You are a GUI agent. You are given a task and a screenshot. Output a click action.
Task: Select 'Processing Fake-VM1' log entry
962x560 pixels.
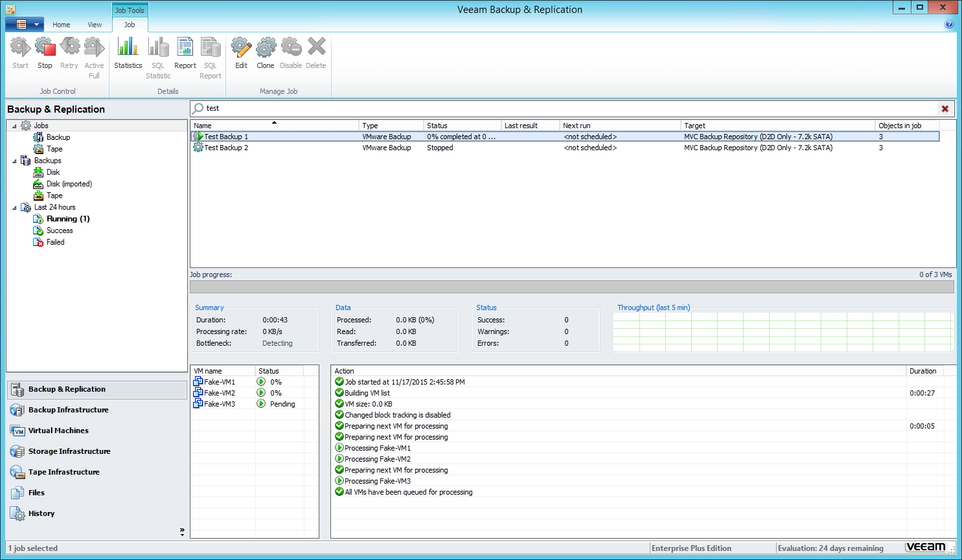point(378,448)
